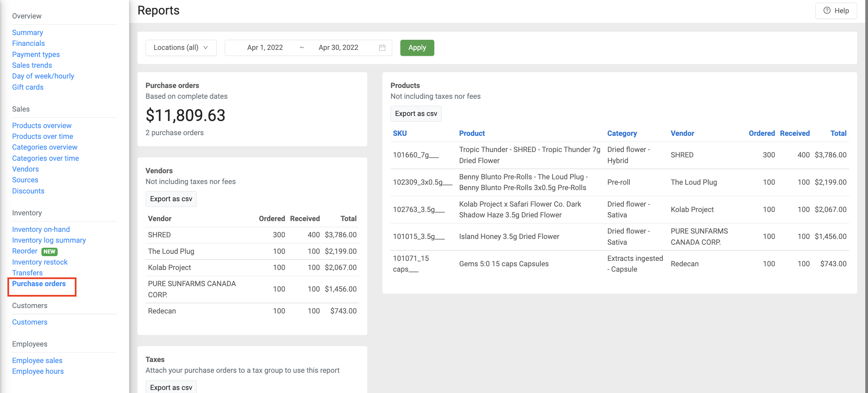View the Sales trends report
This screenshot has width=868, height=393.
coord(32,65)
